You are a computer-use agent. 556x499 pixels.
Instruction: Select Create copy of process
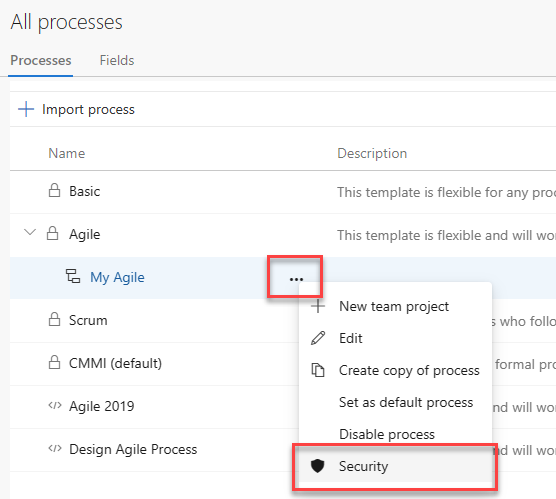409,370
